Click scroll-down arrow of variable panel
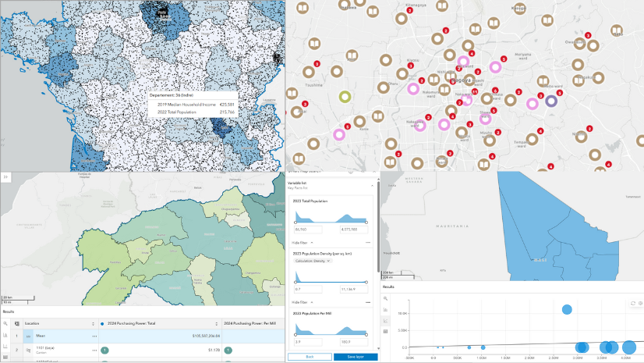 (378, 348)
